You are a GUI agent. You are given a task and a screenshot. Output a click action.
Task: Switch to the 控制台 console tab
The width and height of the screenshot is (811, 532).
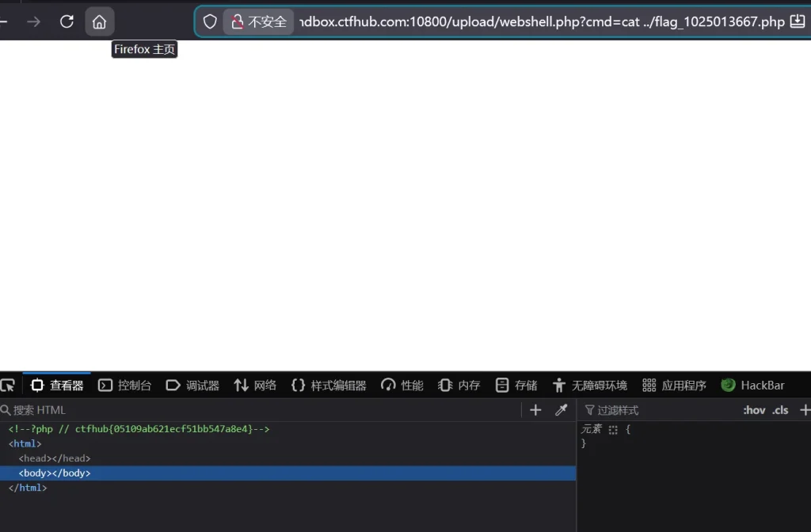(x=125, y=386)
